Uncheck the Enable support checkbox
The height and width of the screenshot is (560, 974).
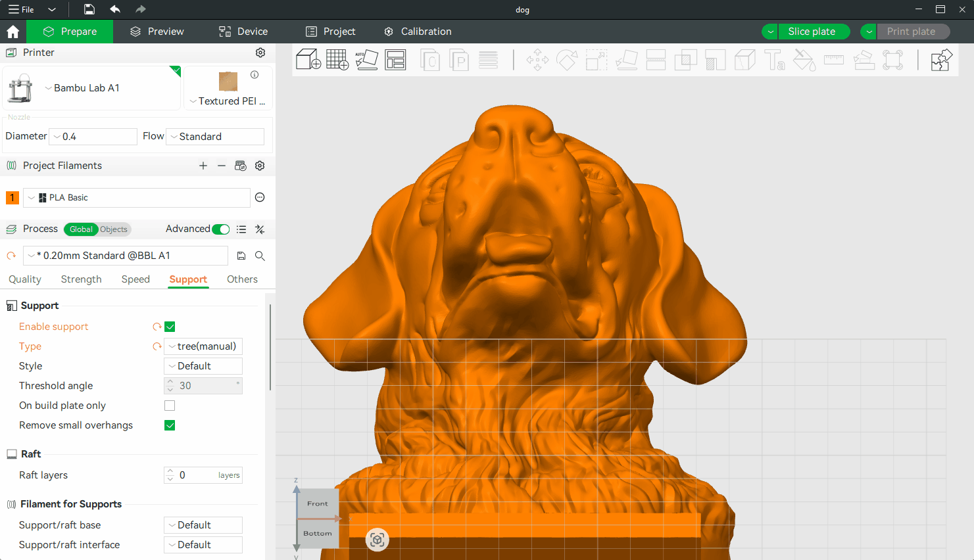[x=170, y=327]
